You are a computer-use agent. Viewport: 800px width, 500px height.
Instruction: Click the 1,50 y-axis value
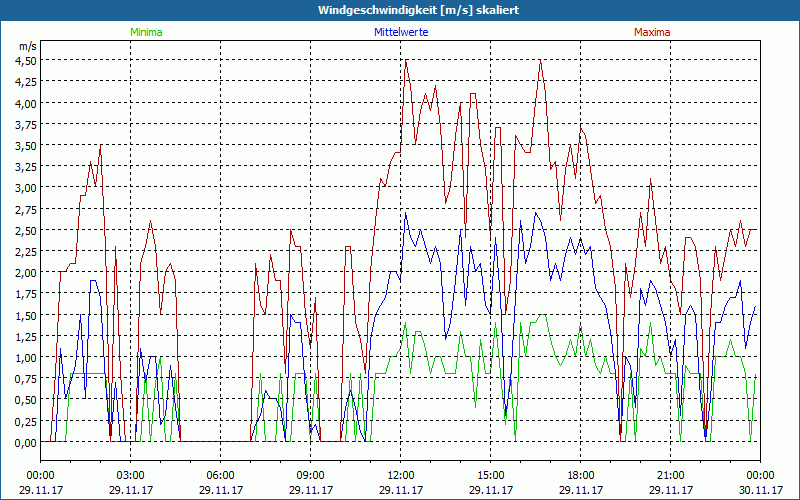coord(26,315)
